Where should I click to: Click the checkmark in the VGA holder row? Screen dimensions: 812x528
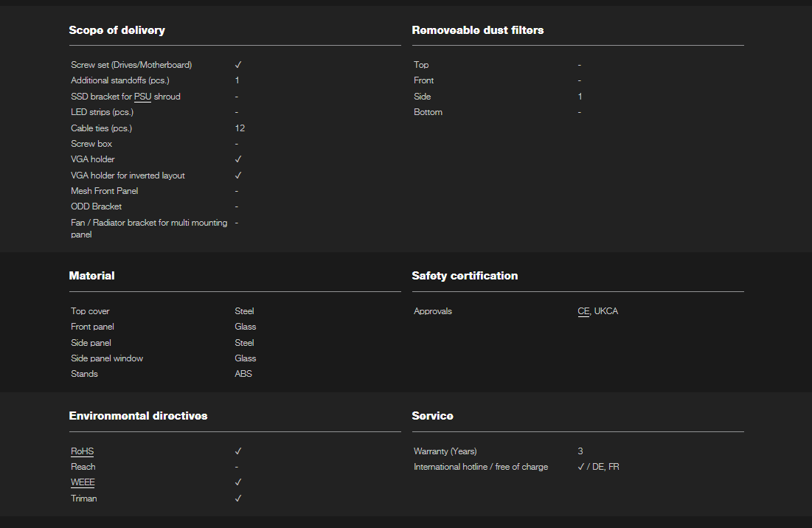[238, 159]
